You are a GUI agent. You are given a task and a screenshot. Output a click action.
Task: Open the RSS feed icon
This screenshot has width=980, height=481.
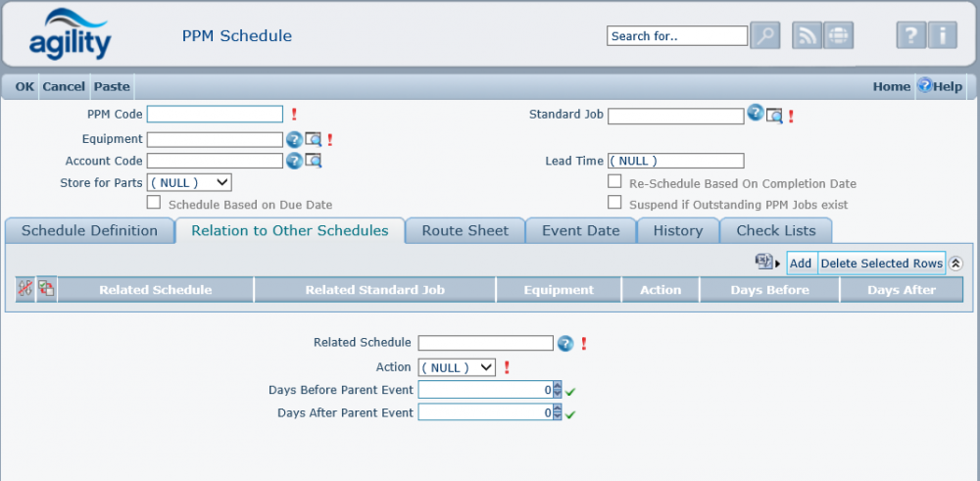click(x=807, y=35)
